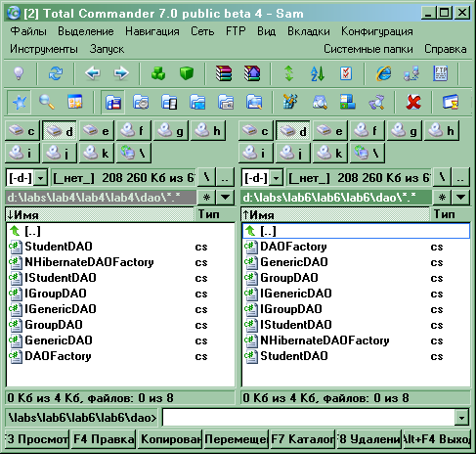This screenshot has height=454, width=476.
Task: Open left panel directory history arrow
Action: tap(226, 197)
